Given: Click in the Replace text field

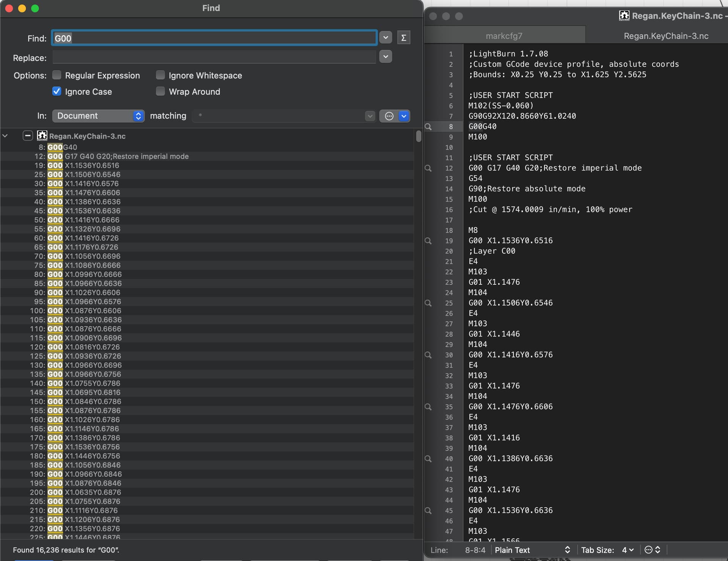Looking at the screenshot, I should click(214, 57).
